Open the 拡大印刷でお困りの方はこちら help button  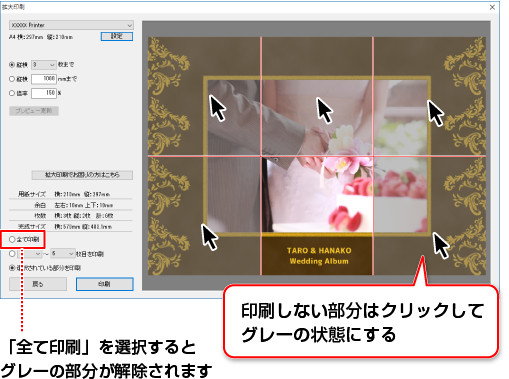pyautogui.click(x=82, y=175)
